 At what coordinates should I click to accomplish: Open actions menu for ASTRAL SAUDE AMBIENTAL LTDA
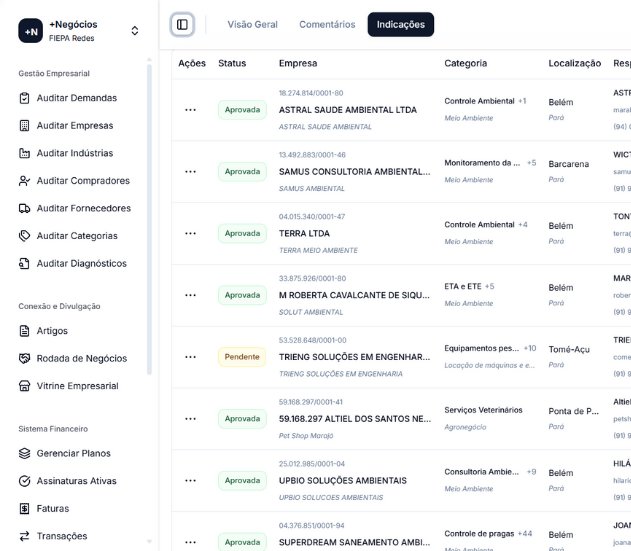tap(190, 110)
